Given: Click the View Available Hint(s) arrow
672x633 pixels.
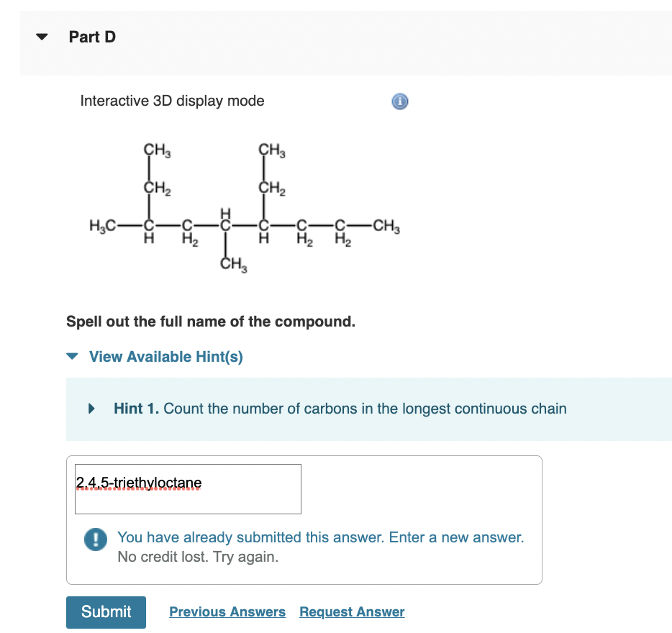Looking at the screenshot, I should pyautogui.click(x=71, y=357).
